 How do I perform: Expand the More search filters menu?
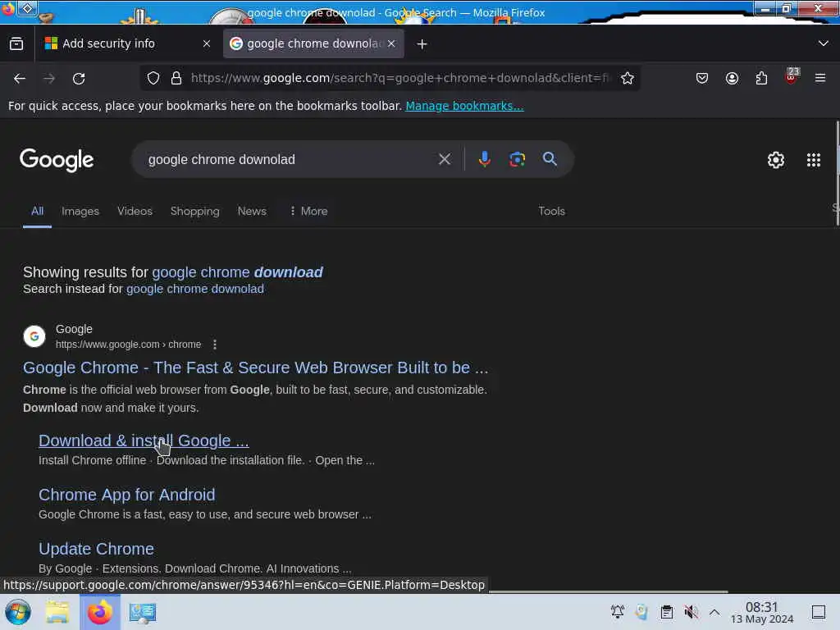click(309, 211)
